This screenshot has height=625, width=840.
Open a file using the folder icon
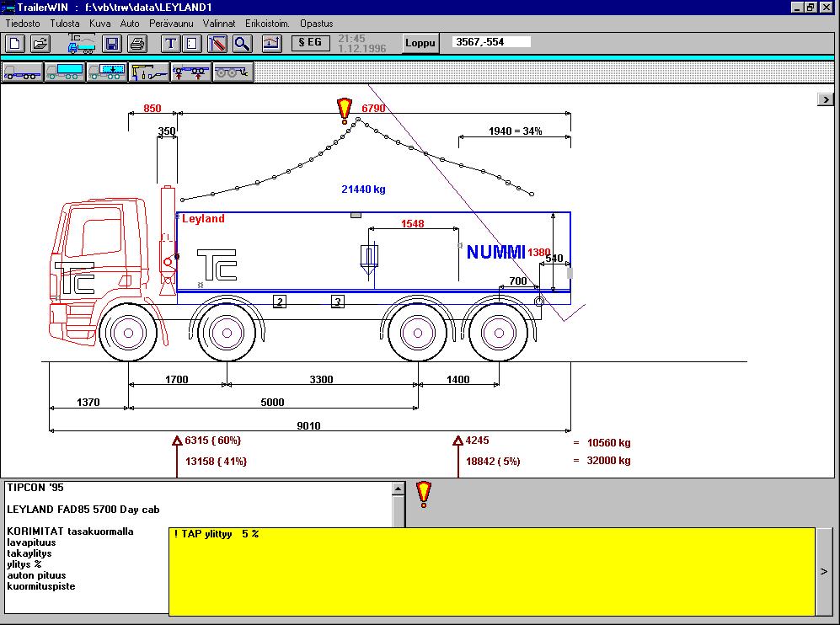pos(40,44)
